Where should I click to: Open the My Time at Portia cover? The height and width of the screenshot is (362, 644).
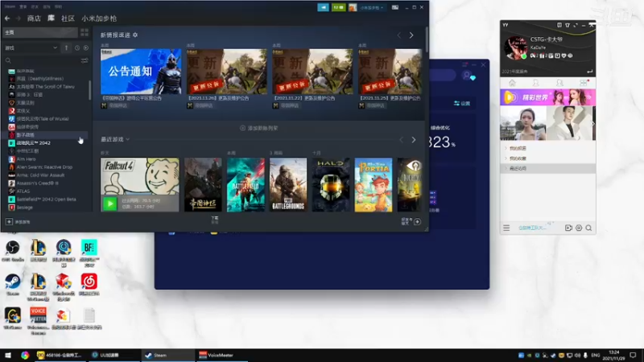tap(374, 185)
